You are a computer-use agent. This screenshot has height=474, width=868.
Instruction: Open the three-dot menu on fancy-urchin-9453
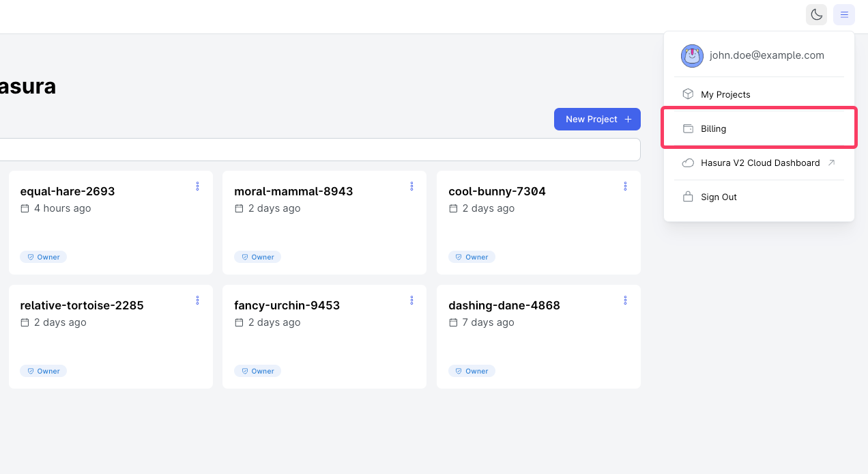(411, 300)
